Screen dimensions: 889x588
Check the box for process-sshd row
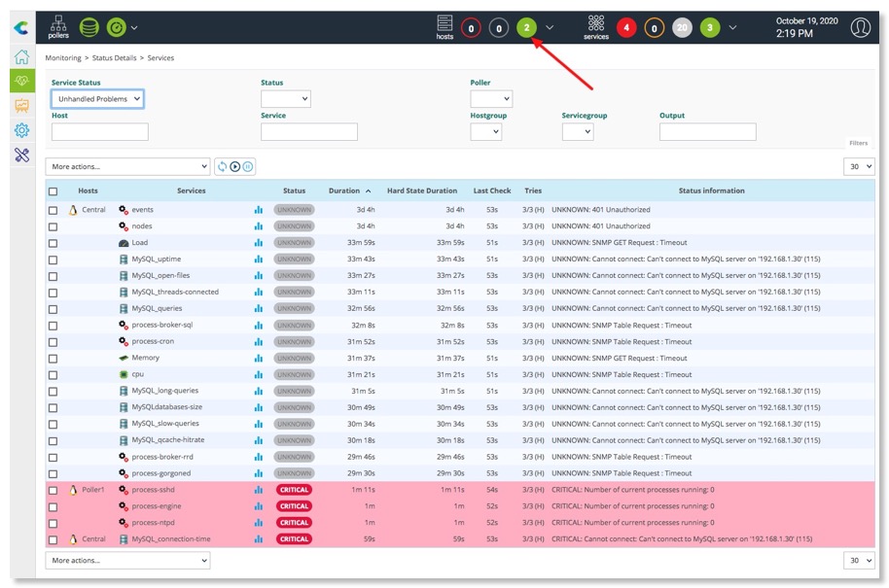[53, 490]
